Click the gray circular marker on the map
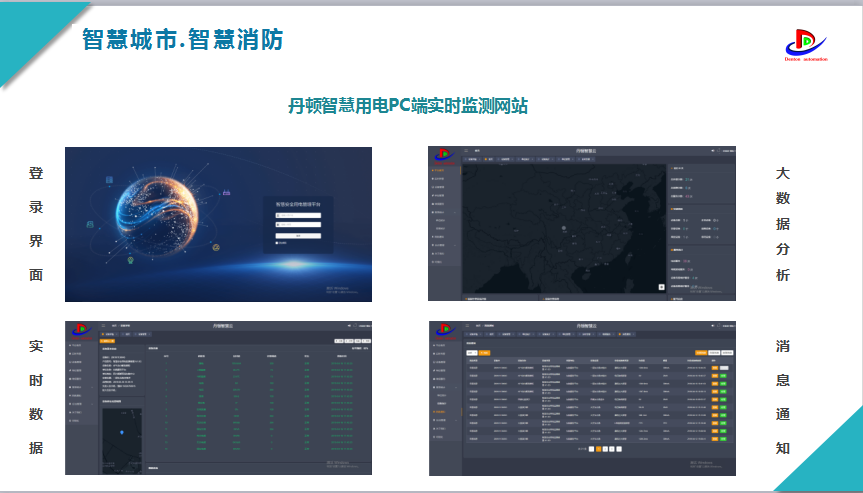Image resolution: width=863 pixels, height=493 pixels. click(x=564, y=228)
